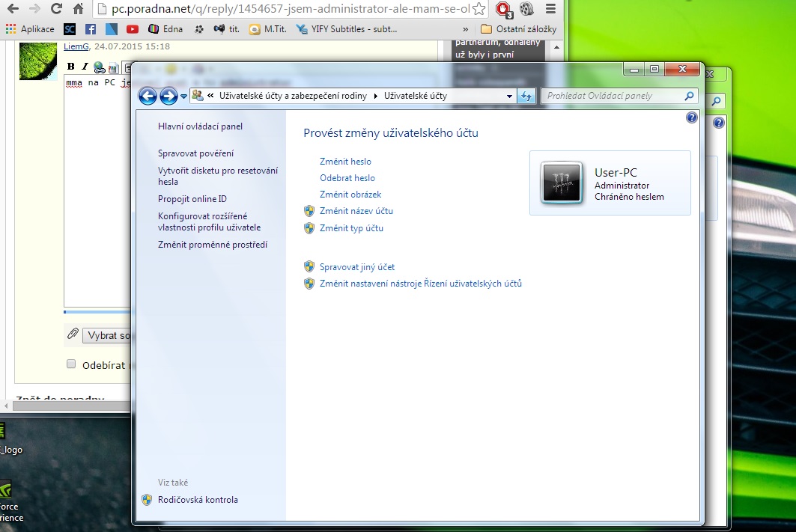Click the page horizontal scrollbar
Viewport: 796px width, 532px height.
coord(71,406)
